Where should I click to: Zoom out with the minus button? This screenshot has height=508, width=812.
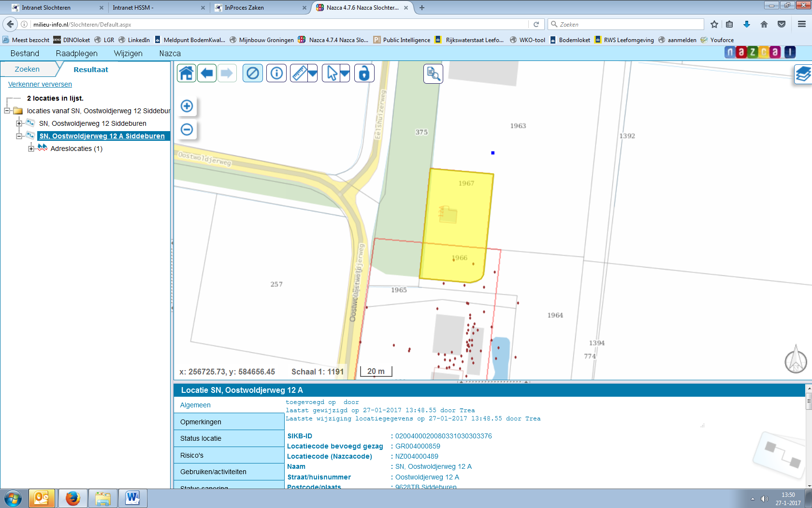click(x=187, y=129)
